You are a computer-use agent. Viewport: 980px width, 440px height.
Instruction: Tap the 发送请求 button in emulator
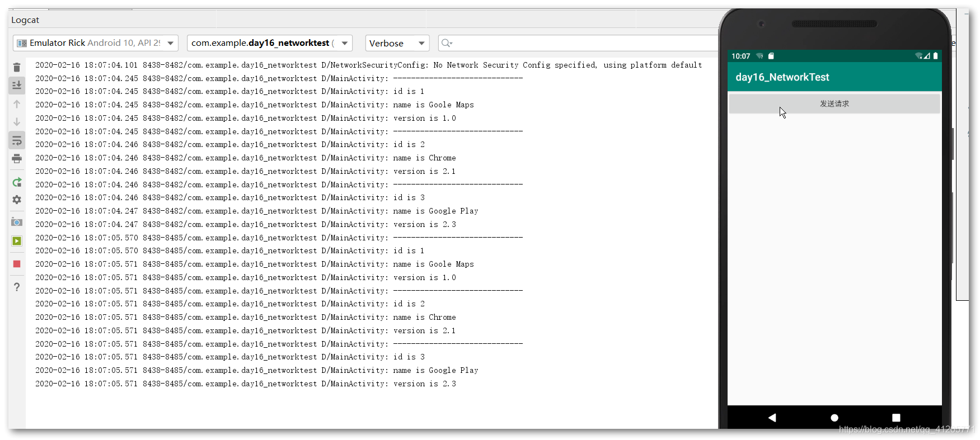[834, 104]
